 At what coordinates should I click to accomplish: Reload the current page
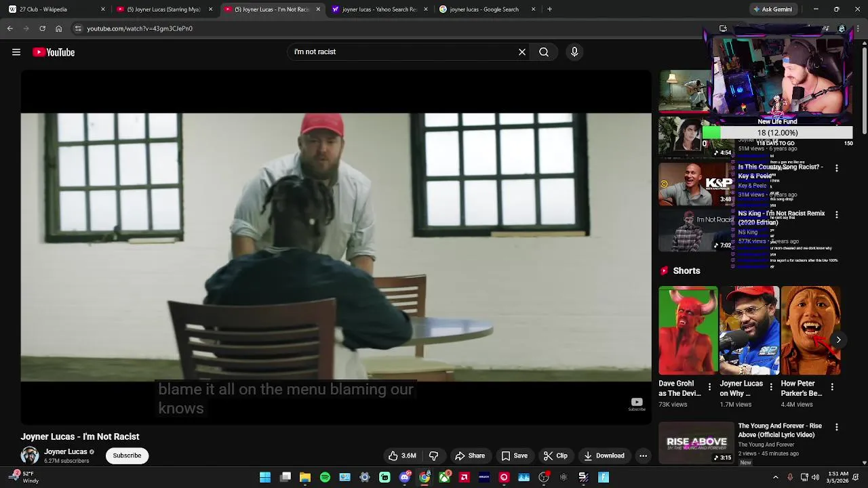(42, 28)
